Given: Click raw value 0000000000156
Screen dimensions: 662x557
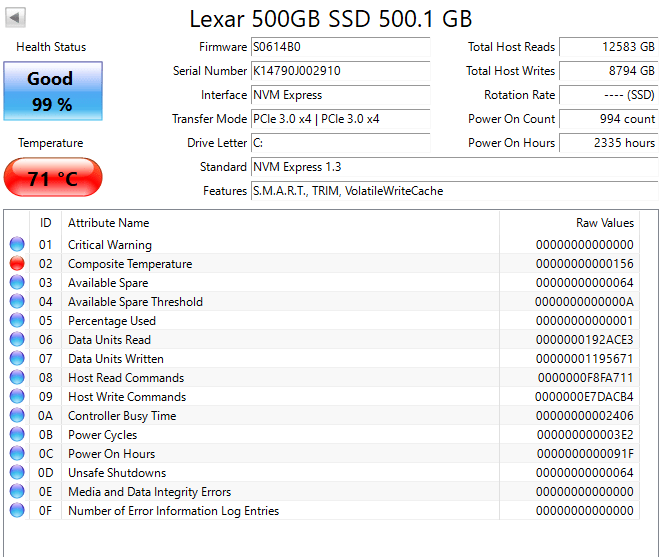Looking at the screenshot, I should click(x=584, y=264).
